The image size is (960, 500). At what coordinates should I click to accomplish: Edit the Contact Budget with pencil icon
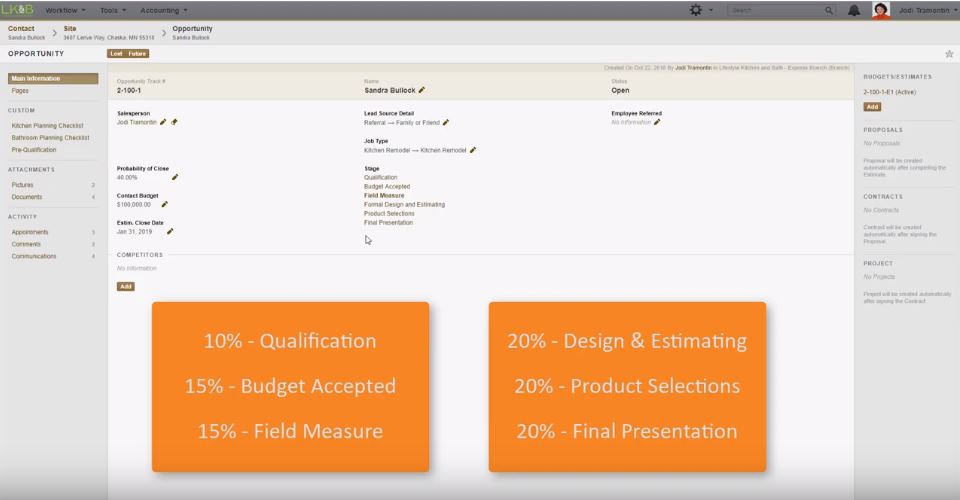coord(164,204)
